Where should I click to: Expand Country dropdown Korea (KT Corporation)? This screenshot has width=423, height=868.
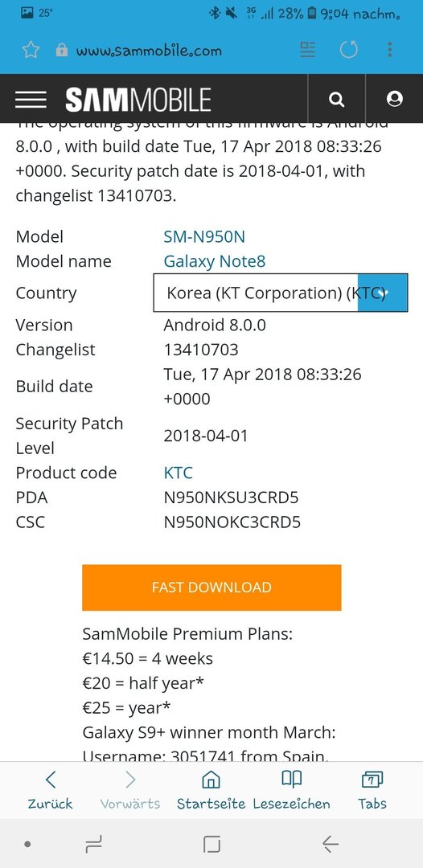[281, 293]
